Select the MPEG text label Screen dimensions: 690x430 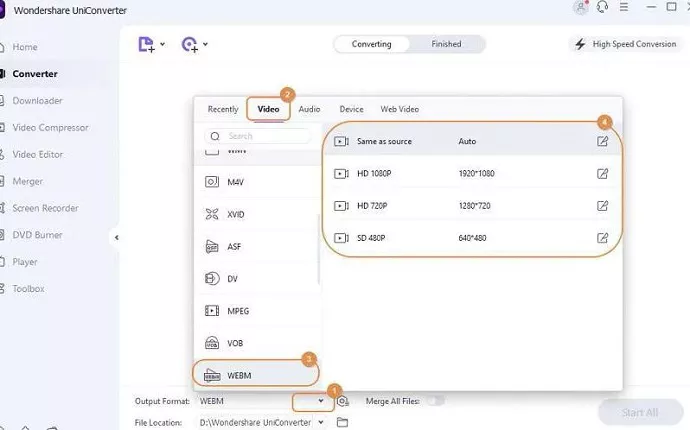coord(238,311)
